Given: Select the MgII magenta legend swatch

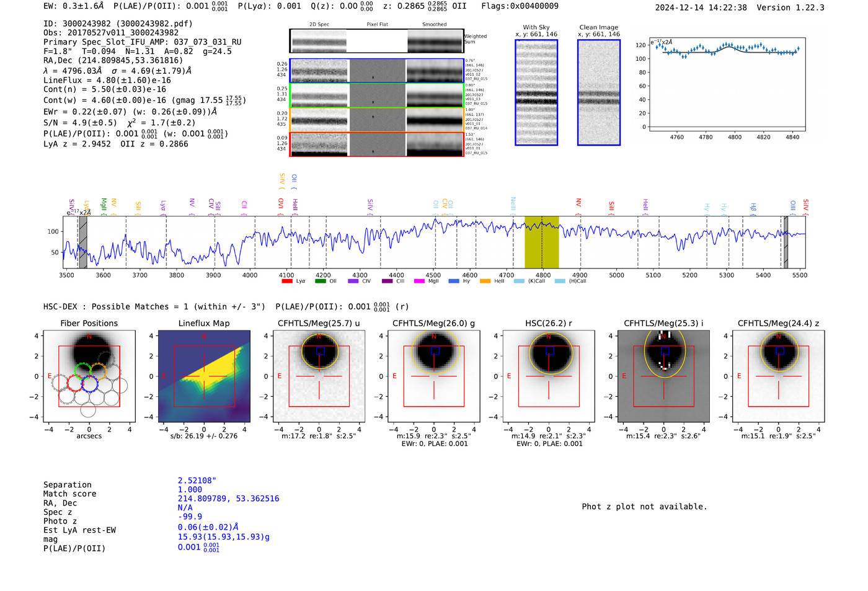Looking at the screenshot, I should (419, 281).
